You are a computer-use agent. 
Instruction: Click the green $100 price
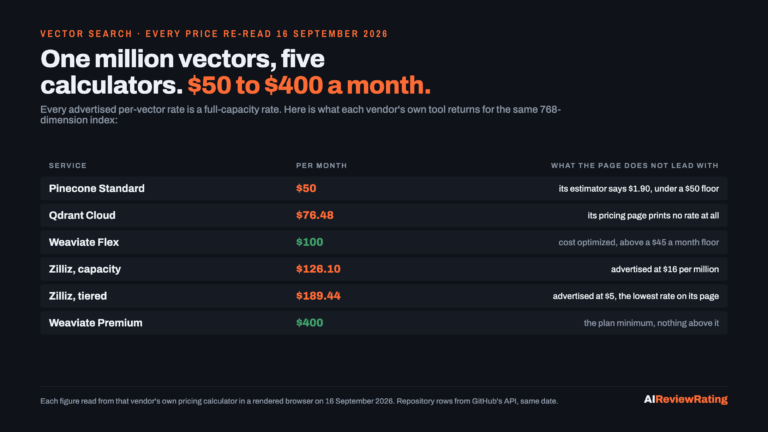click(310, 242)
